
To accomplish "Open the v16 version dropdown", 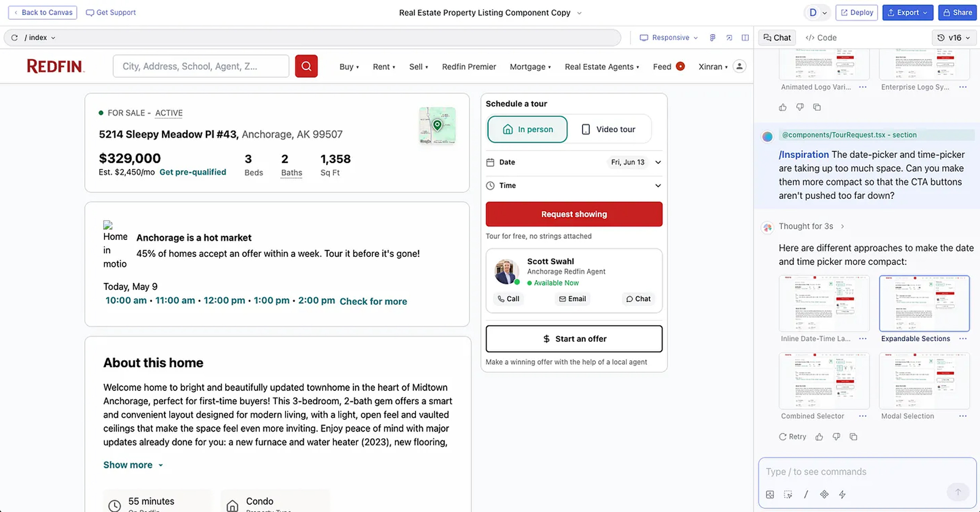I will [x=954, y=37].
